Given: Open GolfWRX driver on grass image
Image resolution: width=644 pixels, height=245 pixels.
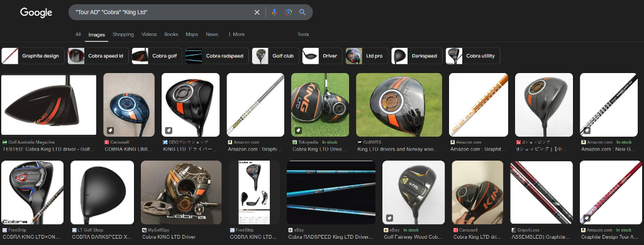Looking at the screenshot, I should 399,105.
